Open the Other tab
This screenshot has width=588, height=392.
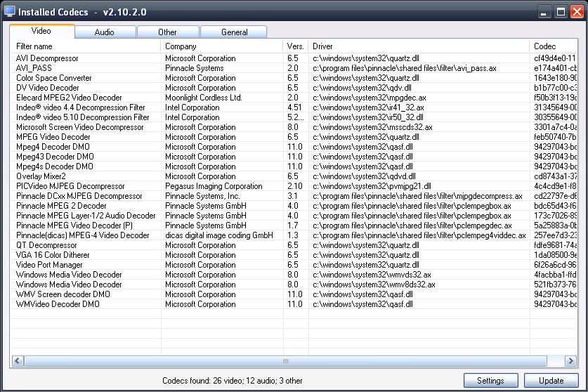tap(168, 32)
